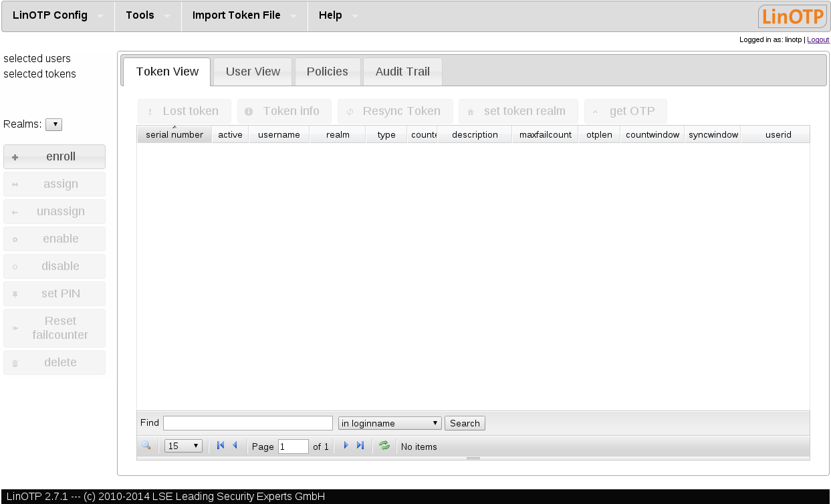Sort by countwindow column header
The width and height of the screenshot is (831, 504).
pyautogui.click(x=652, y=134)
